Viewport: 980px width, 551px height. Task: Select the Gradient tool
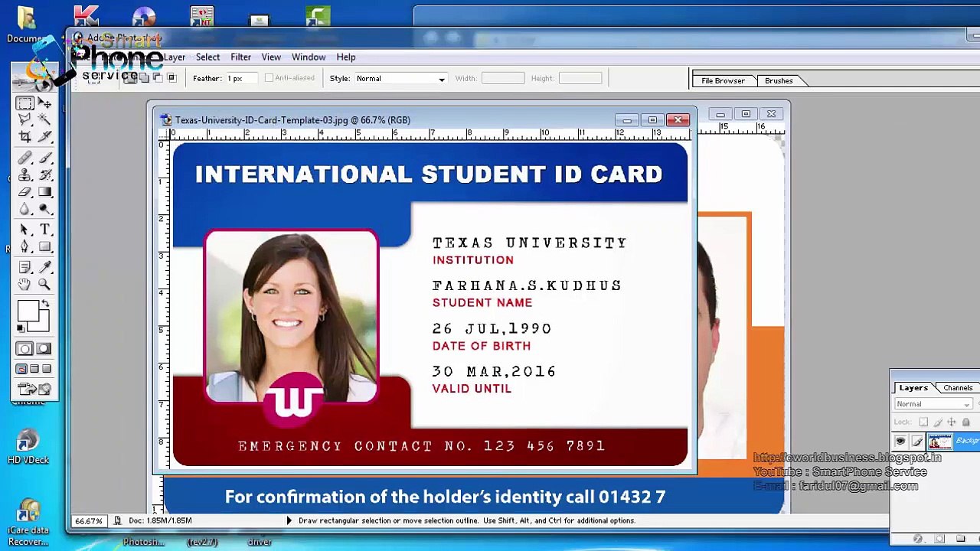pyautogui.click(x=44, y=192)
